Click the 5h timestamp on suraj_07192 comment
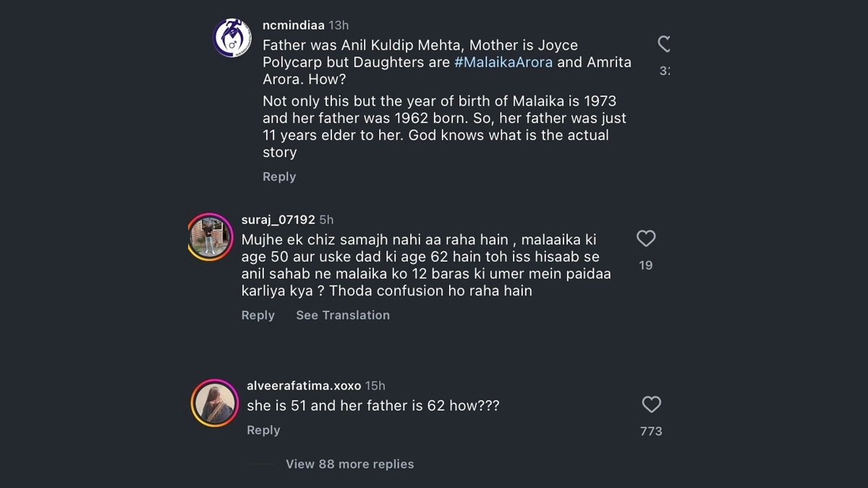 pyautogui.click(x=326, y=220)
